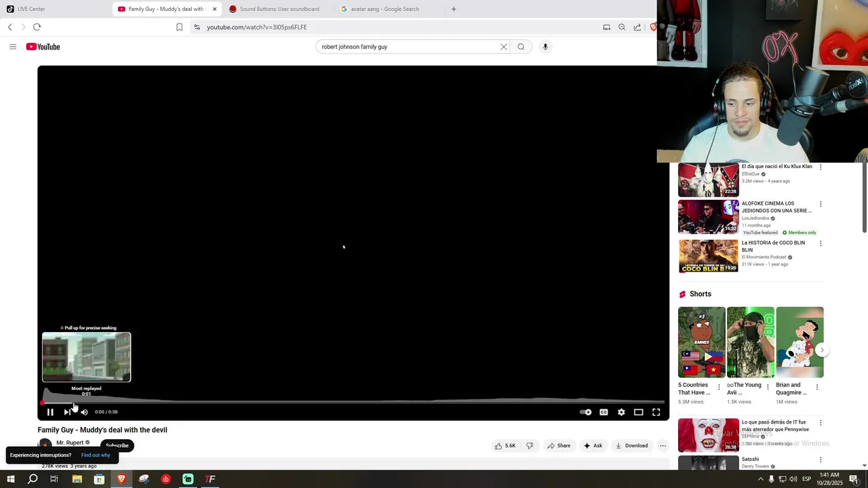This screenshot has height=488, width=868.
Task: Like the video (5.6K)
Action: [x=505, y=446]
